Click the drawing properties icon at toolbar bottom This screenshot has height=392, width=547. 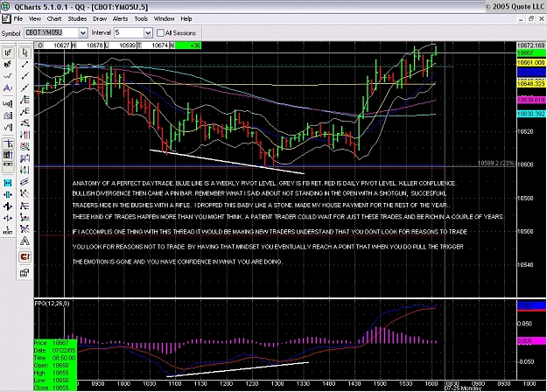point(25,273)
